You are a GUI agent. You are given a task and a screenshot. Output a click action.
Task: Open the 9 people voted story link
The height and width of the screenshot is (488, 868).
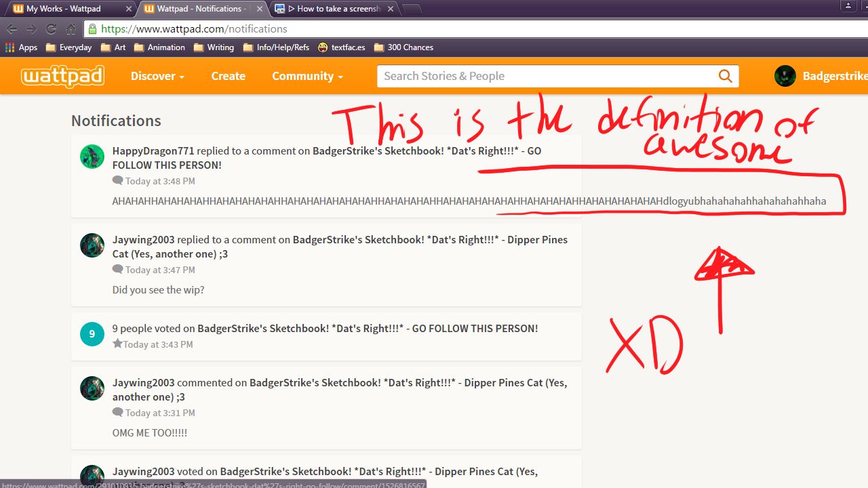pyautogui.click(x=368, y=329)
